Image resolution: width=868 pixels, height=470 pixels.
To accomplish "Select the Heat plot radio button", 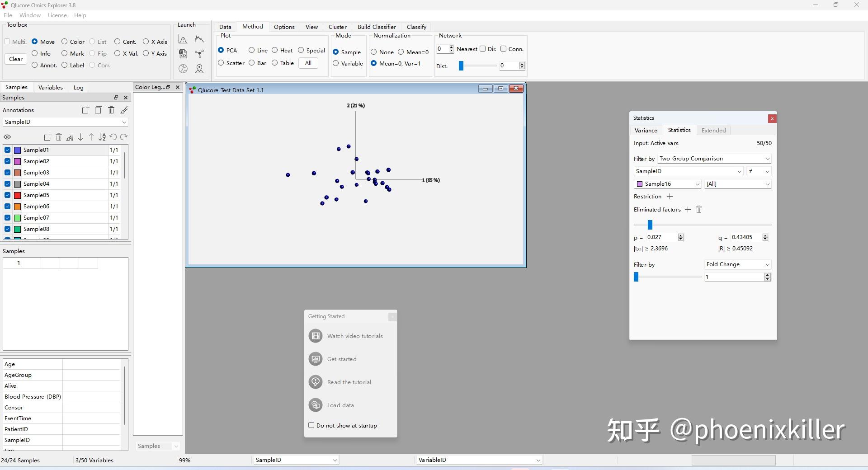I will pos(276,50).
